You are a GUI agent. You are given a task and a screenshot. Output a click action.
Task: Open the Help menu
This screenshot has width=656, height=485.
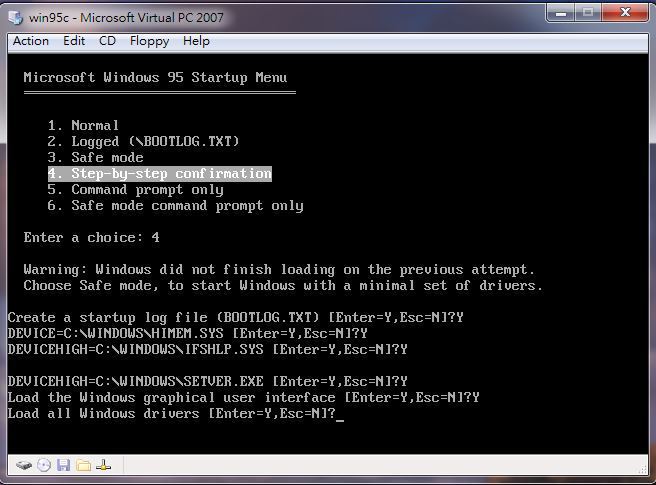click(x=196, y=41)
